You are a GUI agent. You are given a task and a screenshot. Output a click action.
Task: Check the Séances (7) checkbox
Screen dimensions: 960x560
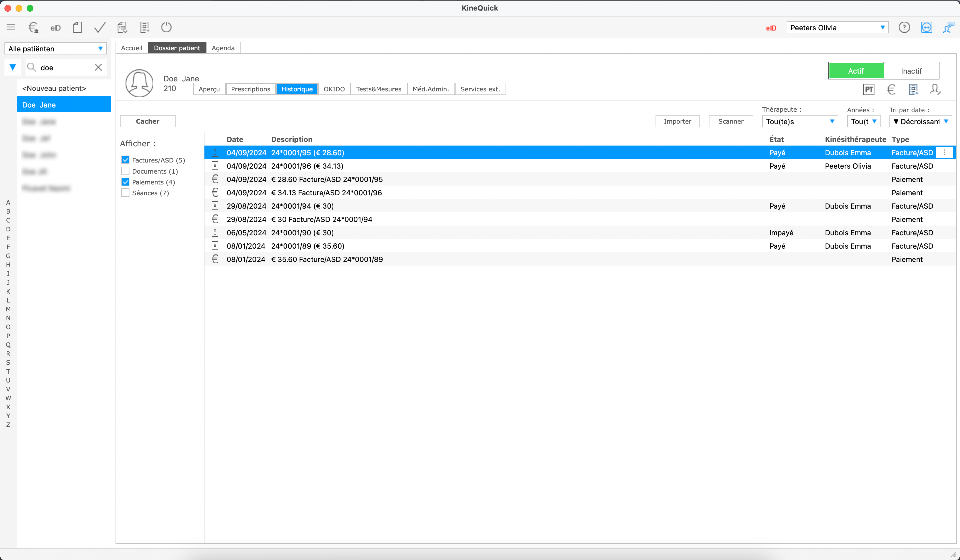coord(125,193)
